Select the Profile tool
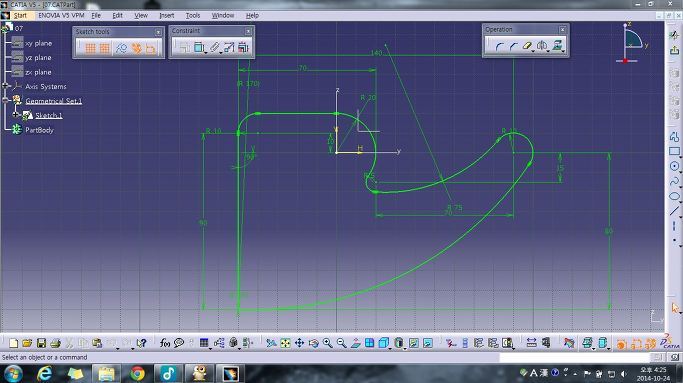The width and height of the screenshot is (683, 383). click(674, 137)
